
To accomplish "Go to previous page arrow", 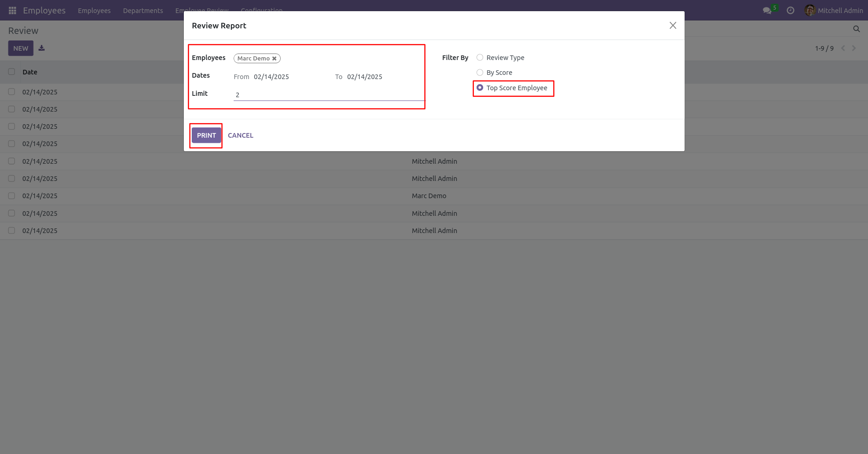I will pyautogui.click(x=843, y=48).
